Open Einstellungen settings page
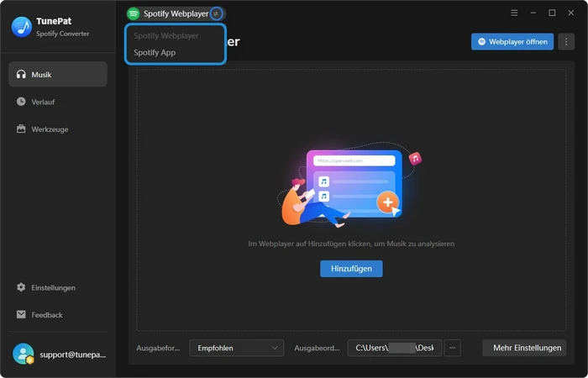Screen dimensions: 588x378 (x=58, y=287)
